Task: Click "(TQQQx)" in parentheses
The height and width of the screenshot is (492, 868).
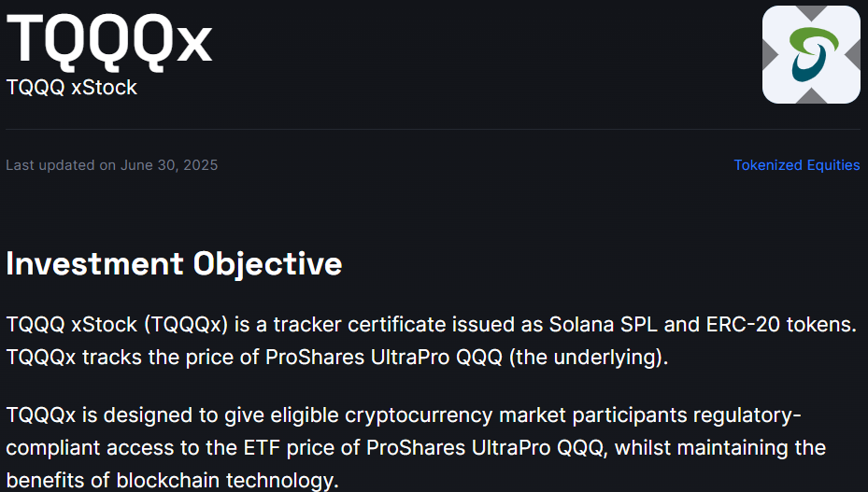Action: (x=186, y=325)
